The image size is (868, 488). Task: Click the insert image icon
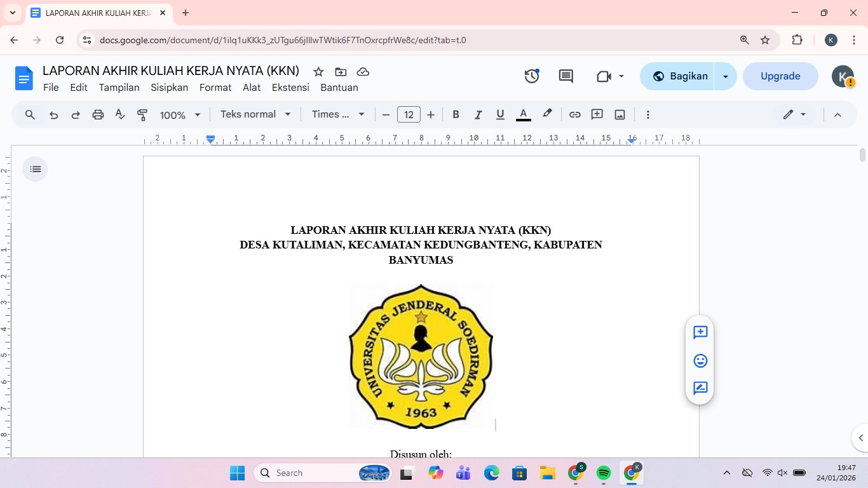[x=620, y=115]
